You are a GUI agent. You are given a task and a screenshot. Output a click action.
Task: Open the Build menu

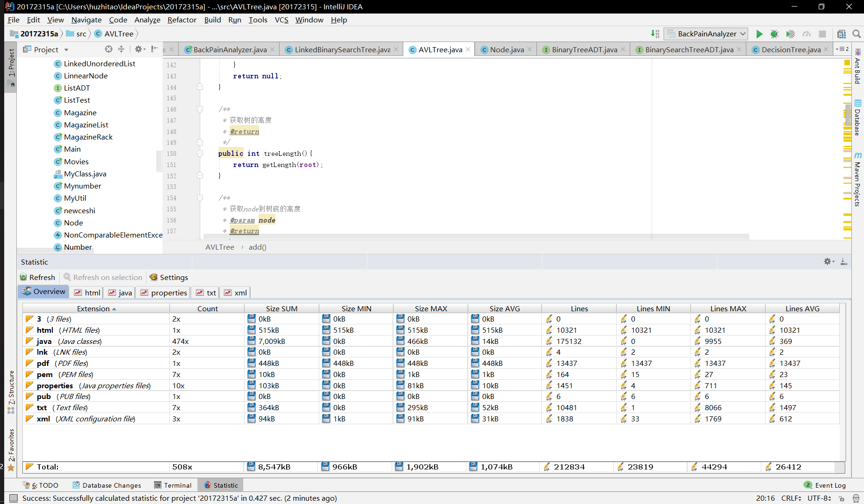tap(212, 20)
